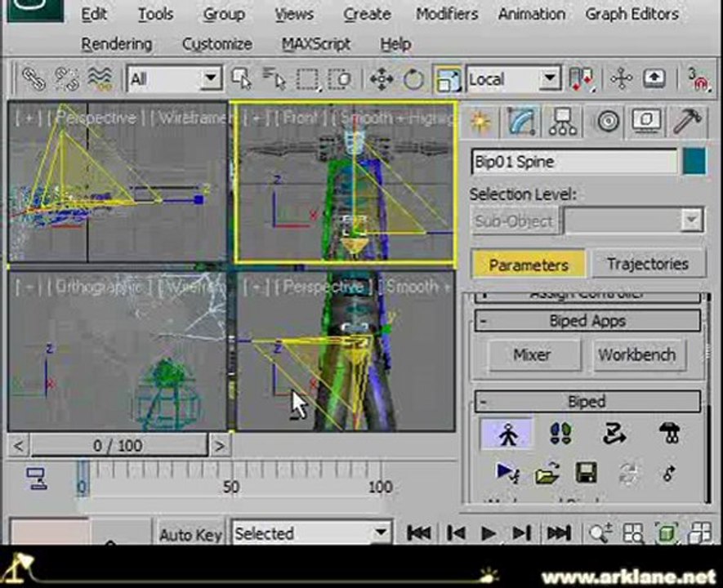Image resolution: width=723 pixels, height=588 pixels.
Task: Click the Bind to Space Warp icon
Action: (100, 78)
